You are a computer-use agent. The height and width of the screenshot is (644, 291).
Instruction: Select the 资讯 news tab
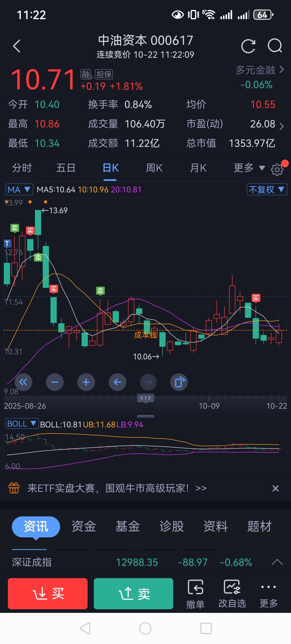coord(36,527)
